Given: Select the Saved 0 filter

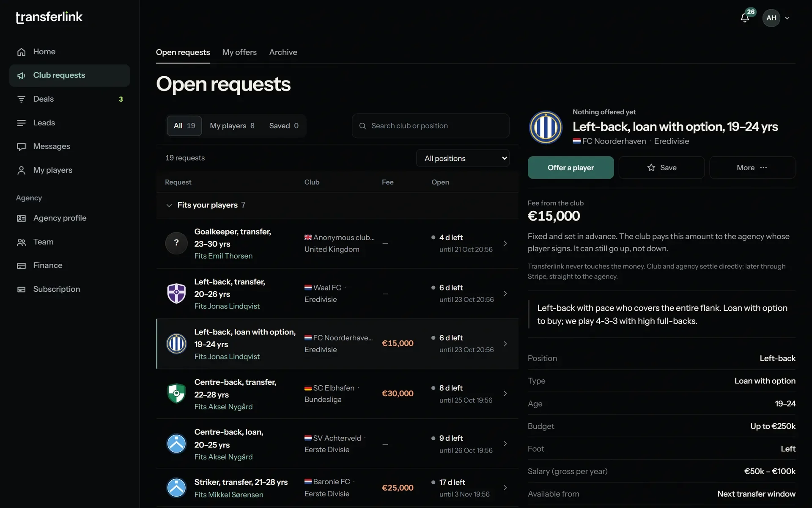Looking at the screenshot, I should 284,126.
